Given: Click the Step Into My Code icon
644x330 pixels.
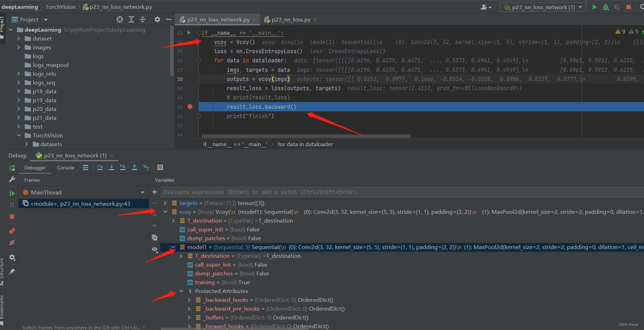Looking at the screenshot, I should point(123,167).
